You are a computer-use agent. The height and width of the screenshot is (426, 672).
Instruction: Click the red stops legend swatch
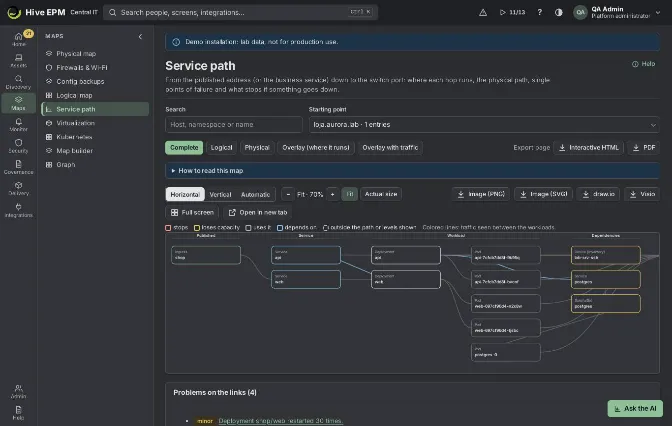click(168, 228)
